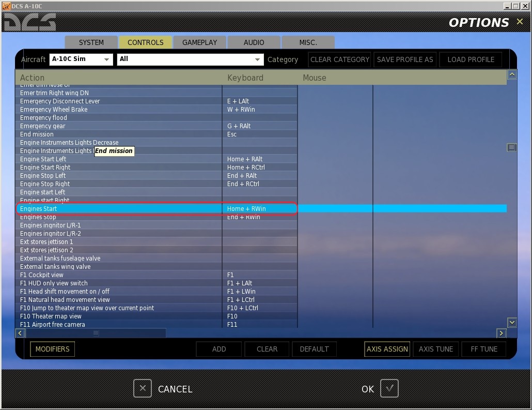Click the ADD button

219,349
